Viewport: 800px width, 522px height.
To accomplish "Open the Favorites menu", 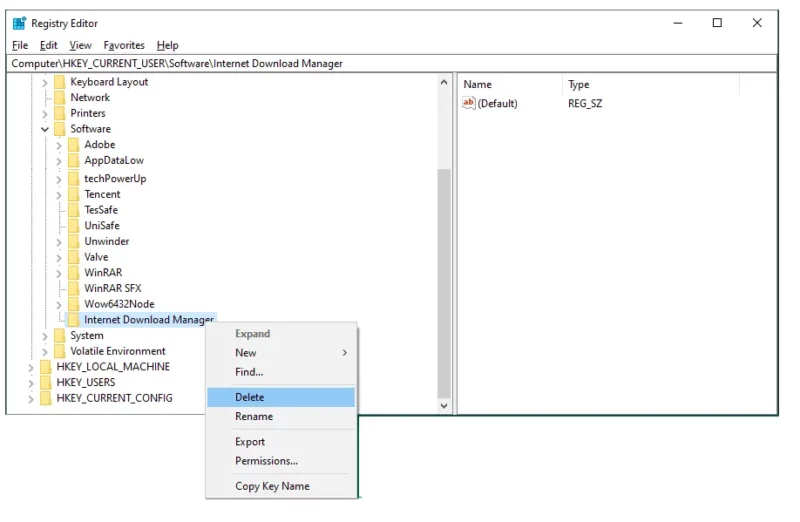I will point(124,45).
